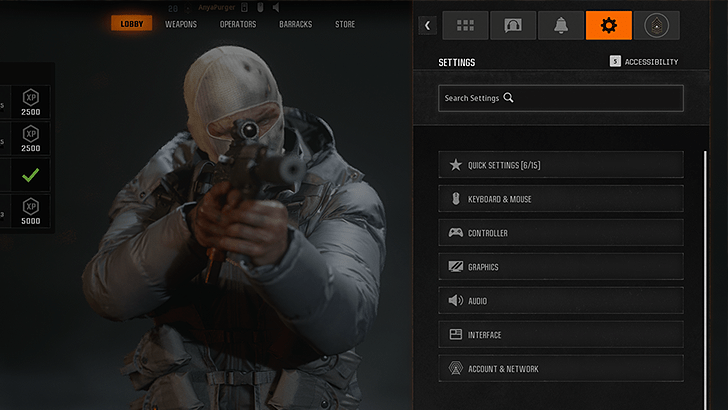The image size is (728, 410).
Task: Open the notifications bell icon
Action: click(561, 25)
